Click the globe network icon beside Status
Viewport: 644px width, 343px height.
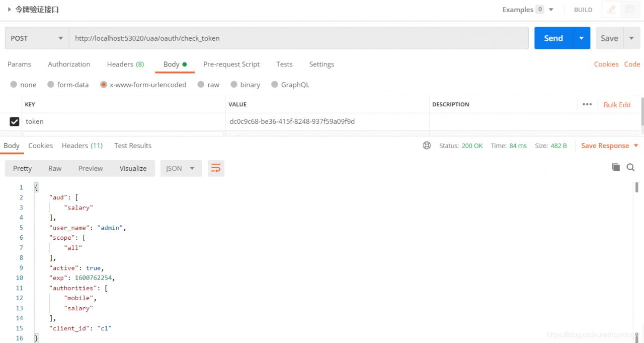click(x=427, y=146)
